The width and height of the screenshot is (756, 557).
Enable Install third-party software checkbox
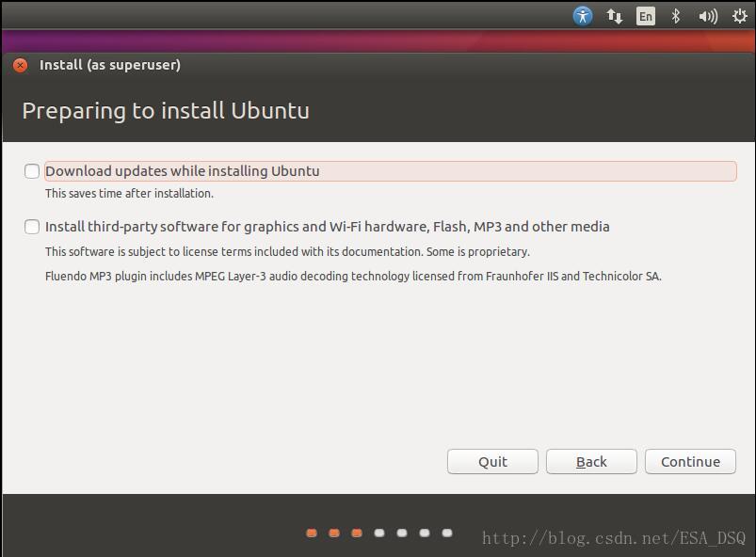click(32, 227)
